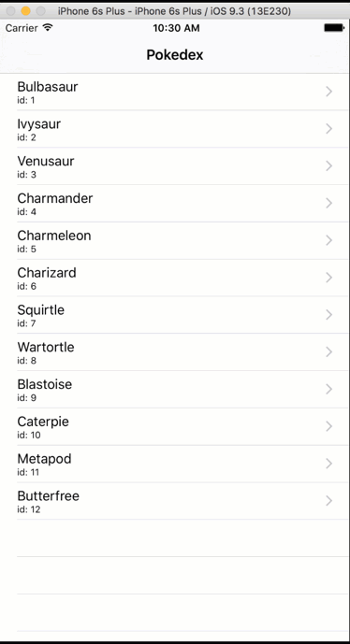The height and width of the screenshot is (644, 350).
Task: Click the yellow minimize button of the simulator window
Action: point(25,11)
